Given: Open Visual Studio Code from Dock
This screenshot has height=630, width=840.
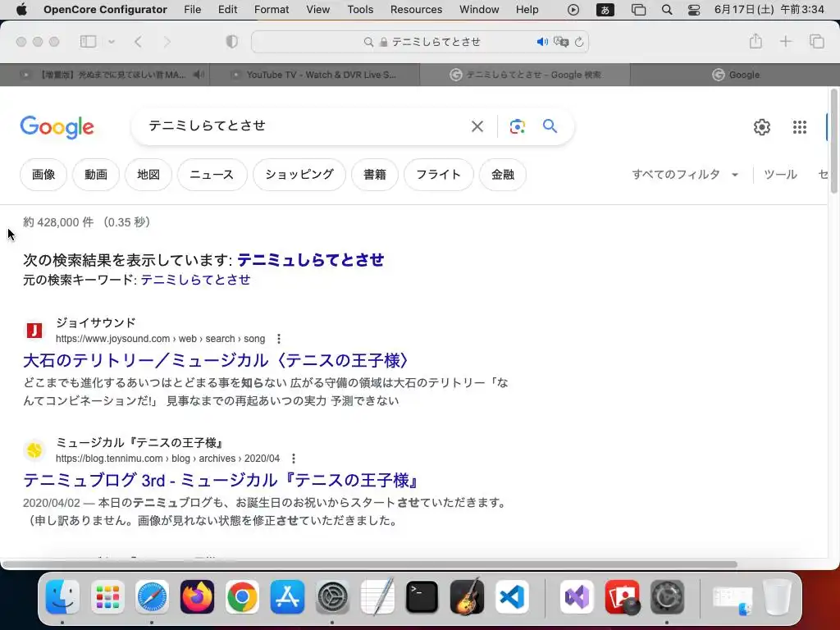Looking at the screenshot, I should coord(512,597).
